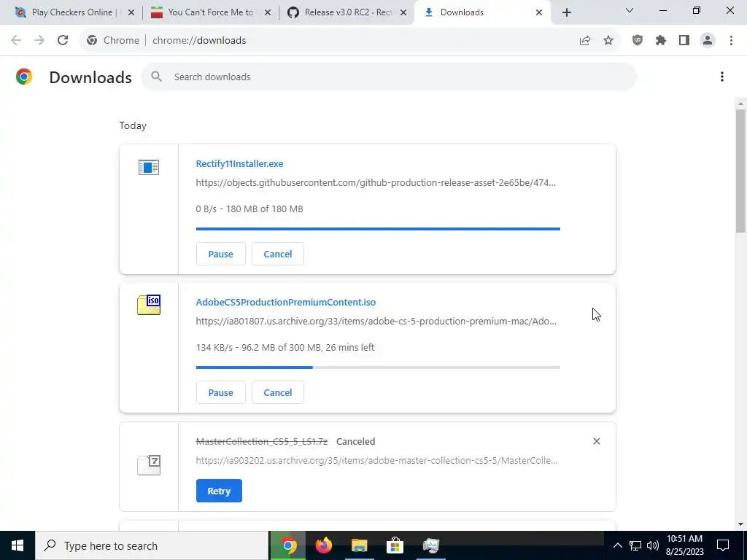Click the 7z archive file icon
747x560 pixels.
click(149, 465)
